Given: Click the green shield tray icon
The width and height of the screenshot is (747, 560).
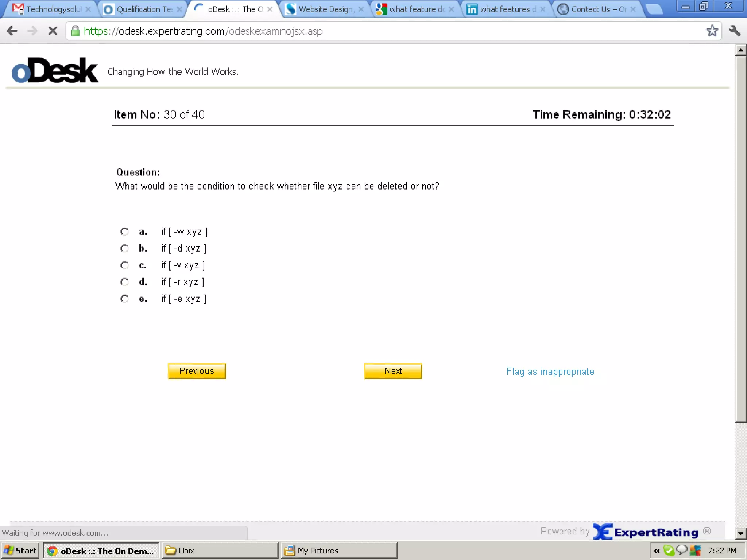Looking at the screenshot, I should click(669, 550).
